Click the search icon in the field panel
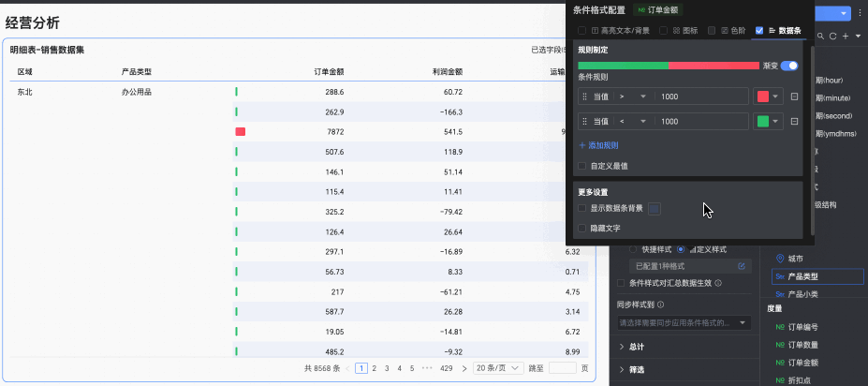Screen dimensions: 868x386 click(x=820, y=37)
